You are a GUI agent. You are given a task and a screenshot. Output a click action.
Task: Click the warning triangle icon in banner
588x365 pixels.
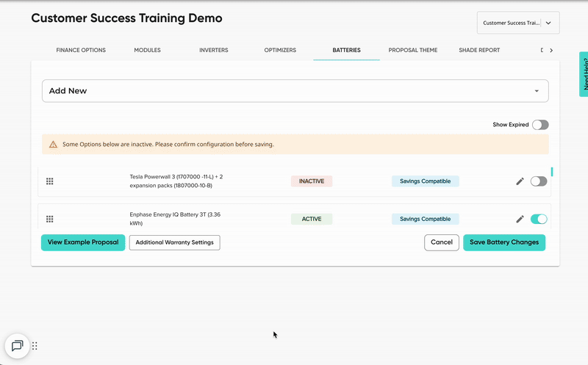(53, 145)
